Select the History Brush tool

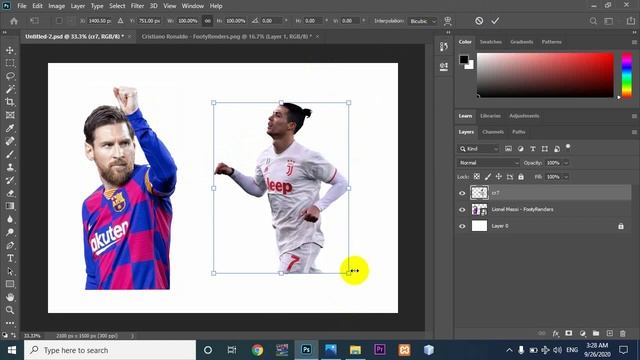10,180
